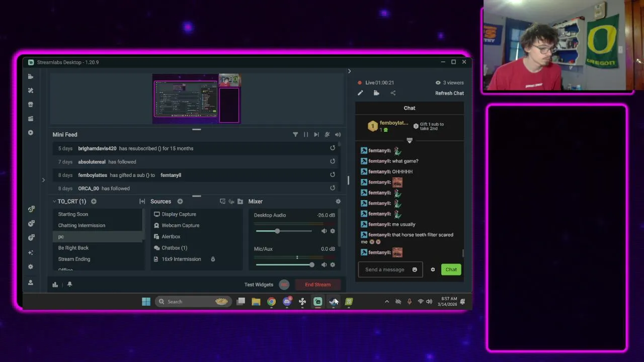Toggle Mini Feed alert sound volume
Screen dimensions: 644x362
tap(338, 135)
